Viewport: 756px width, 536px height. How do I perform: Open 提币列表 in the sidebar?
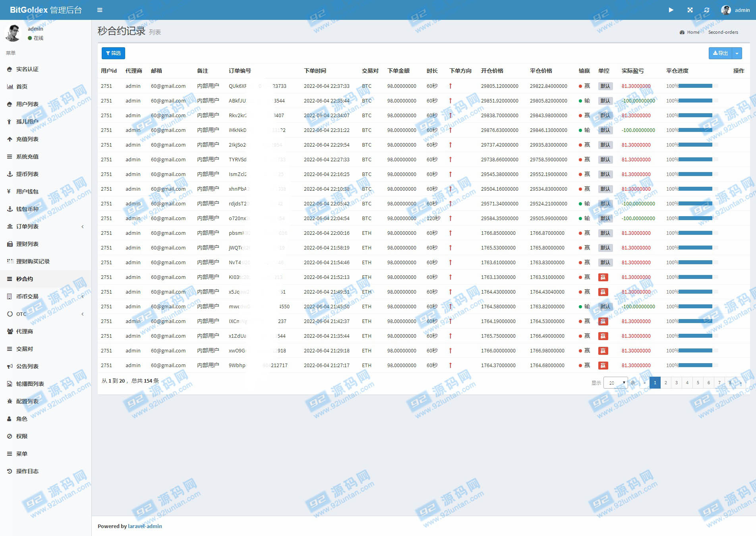click(46, 174)
